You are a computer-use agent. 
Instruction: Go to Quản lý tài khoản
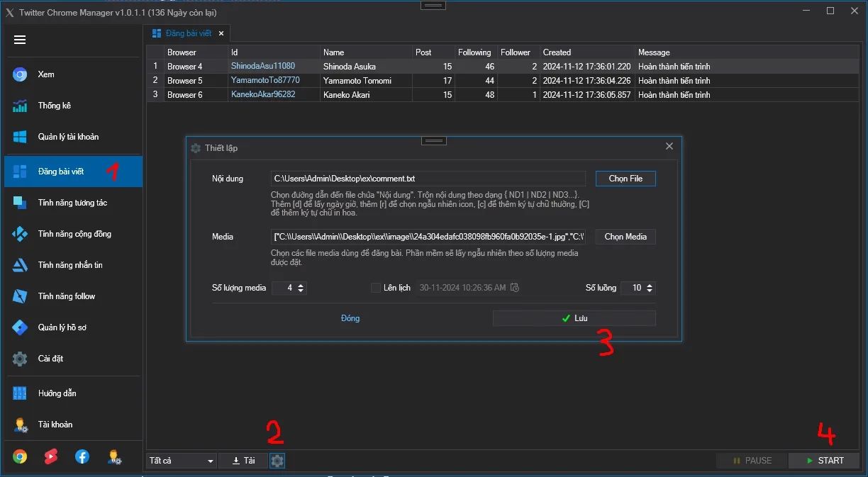(x=73, y=137)
